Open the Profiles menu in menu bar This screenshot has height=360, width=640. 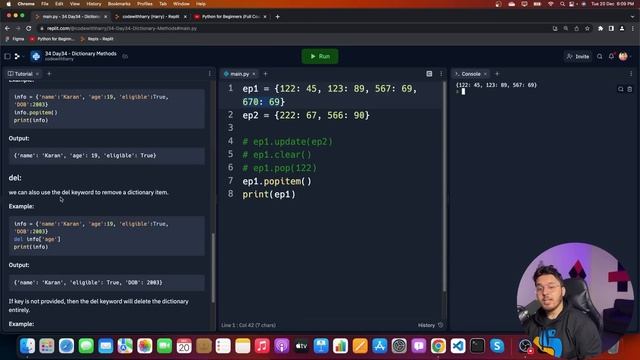pos(144,4)
